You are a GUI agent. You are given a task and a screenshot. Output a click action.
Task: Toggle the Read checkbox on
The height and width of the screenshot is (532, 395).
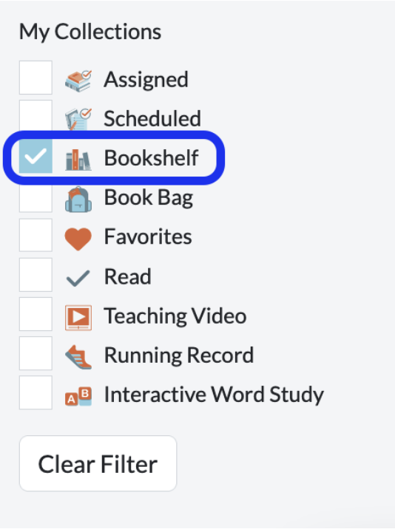(36, 274)
